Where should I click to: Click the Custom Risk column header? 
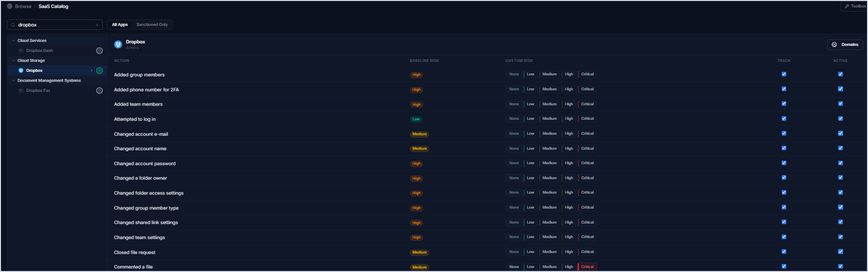519,61
